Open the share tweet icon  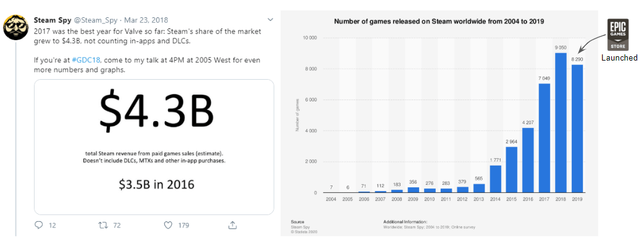[x=232, y=225]
